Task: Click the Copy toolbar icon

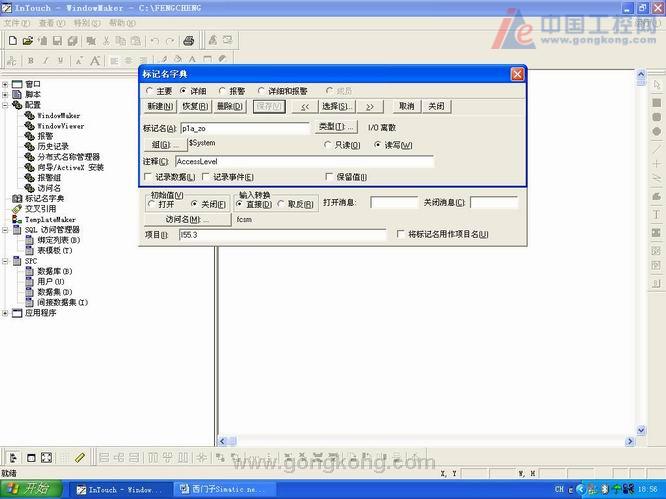Action: pos(121,40)
